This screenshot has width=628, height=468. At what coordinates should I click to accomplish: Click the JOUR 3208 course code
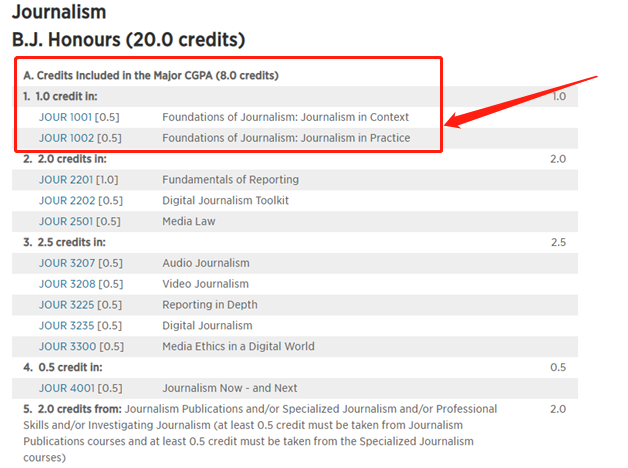click(x=65, y=284)
